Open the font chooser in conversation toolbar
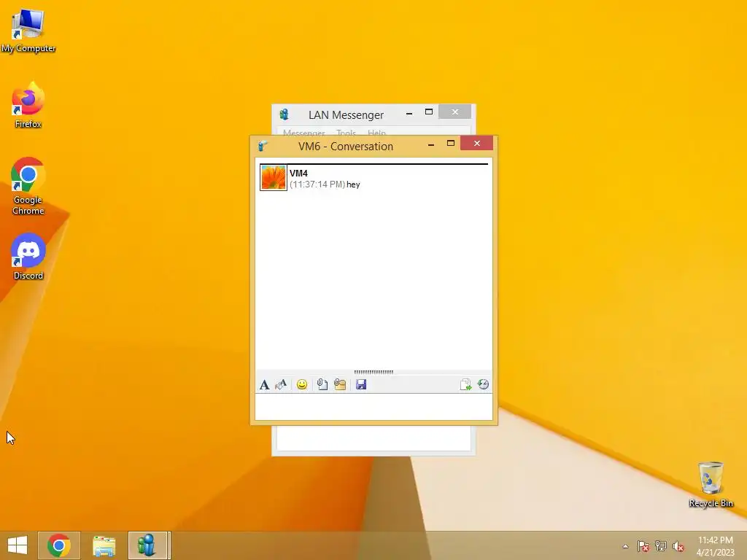 264,385
